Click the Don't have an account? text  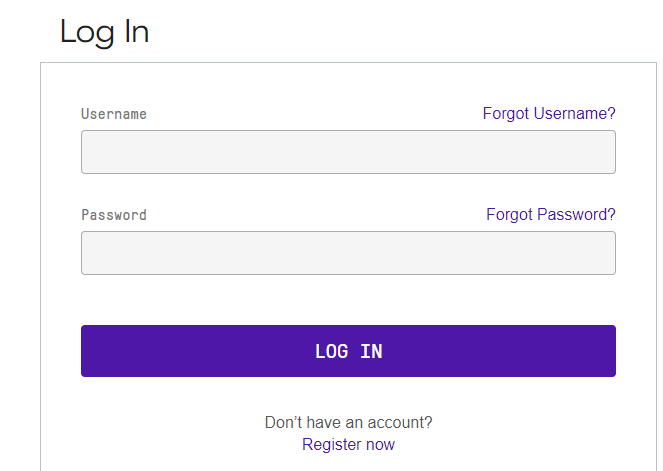[348, 422]
